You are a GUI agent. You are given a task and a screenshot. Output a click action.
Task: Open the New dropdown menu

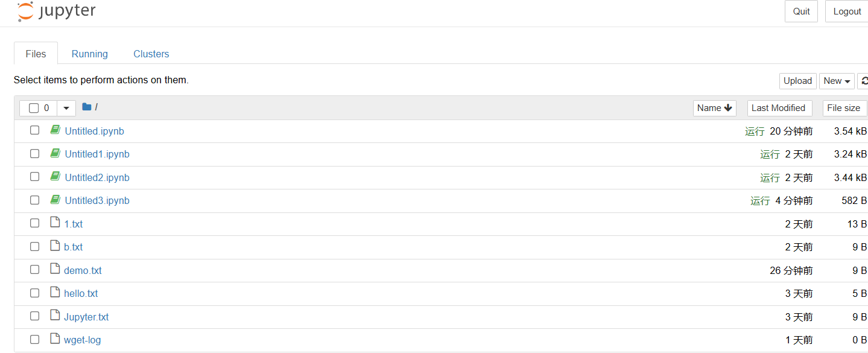(x=836, y=81)
